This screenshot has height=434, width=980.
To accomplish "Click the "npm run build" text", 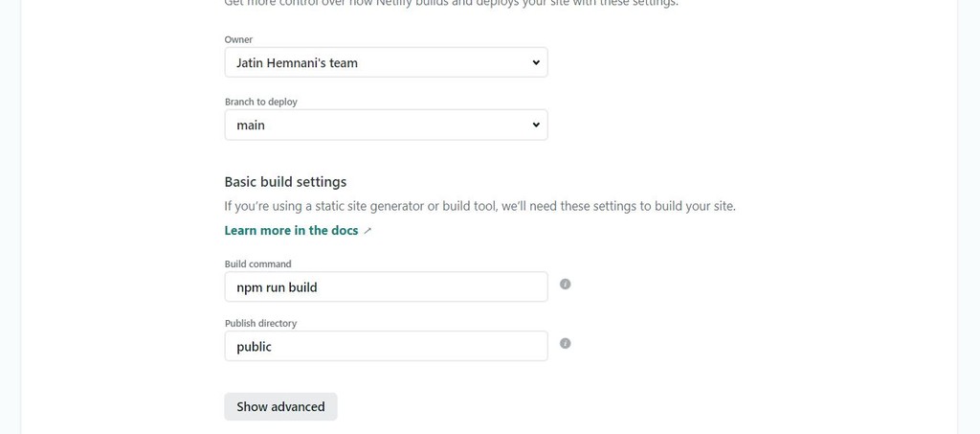I will [x=277, y=287].
